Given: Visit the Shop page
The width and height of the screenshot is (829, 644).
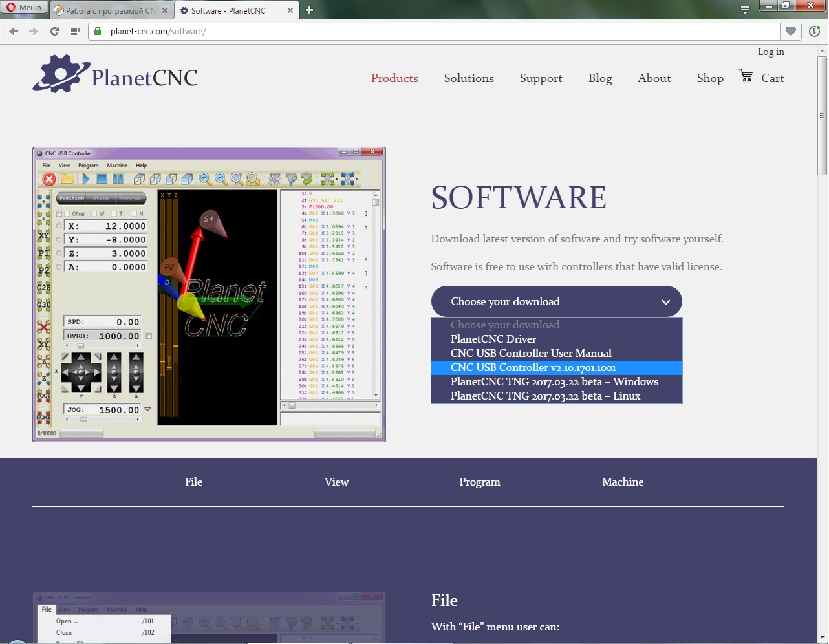Looking at the screenshot, I should click(710, 78).
